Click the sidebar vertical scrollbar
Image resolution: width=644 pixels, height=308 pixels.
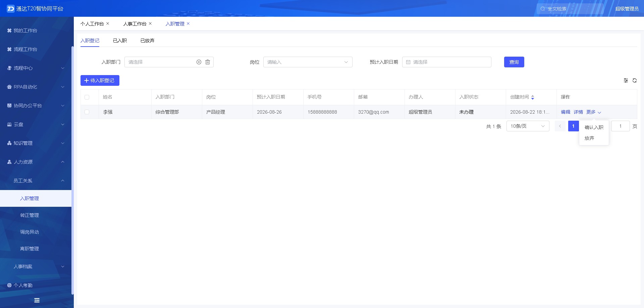point(72,170)
